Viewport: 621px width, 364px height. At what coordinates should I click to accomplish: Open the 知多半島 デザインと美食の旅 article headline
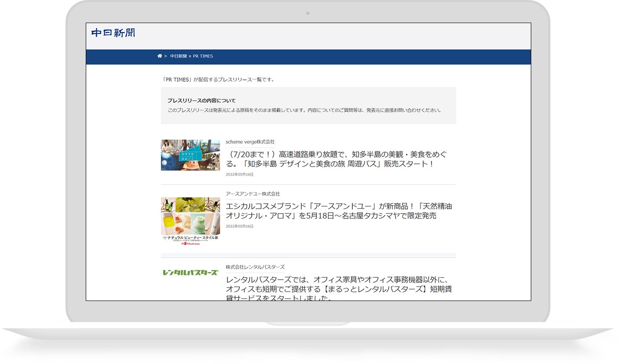click(336, 159)
